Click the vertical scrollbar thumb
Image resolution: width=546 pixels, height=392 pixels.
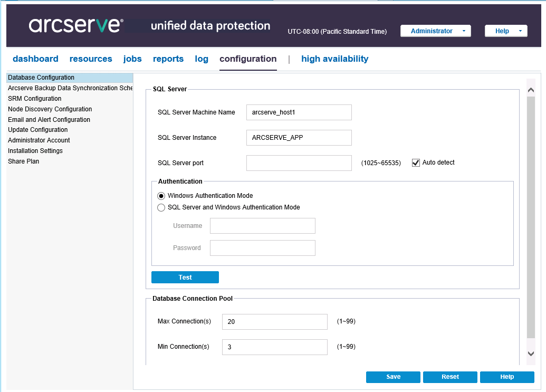(x=531, y=217)
